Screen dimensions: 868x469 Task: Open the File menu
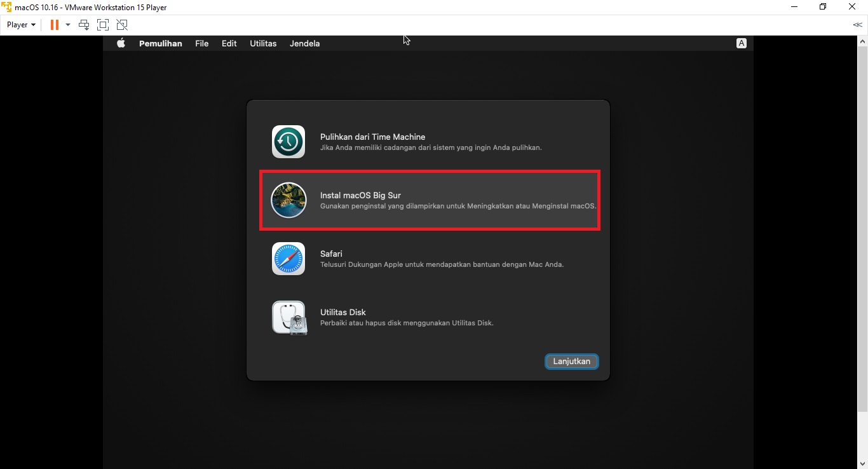[202, 43]
